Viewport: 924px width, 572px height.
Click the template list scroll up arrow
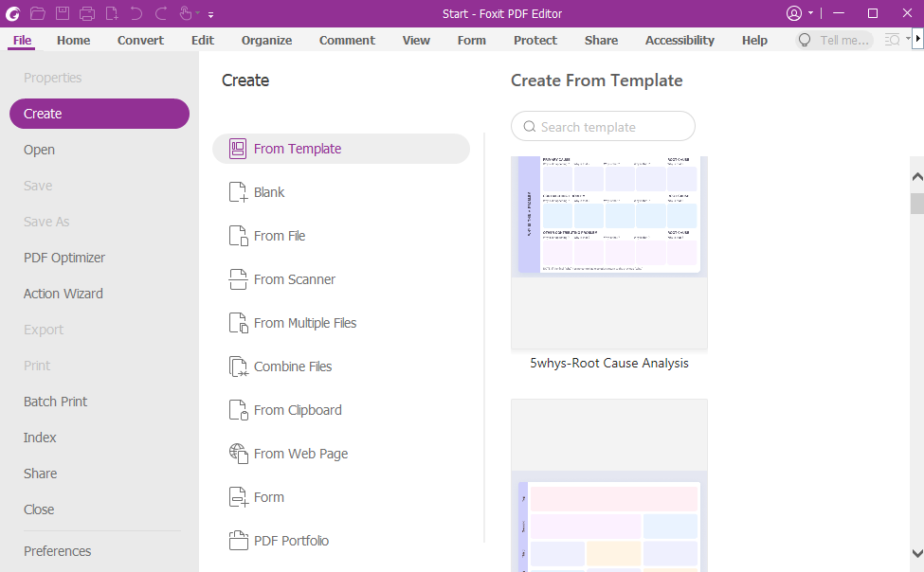[x=917, y=176]
